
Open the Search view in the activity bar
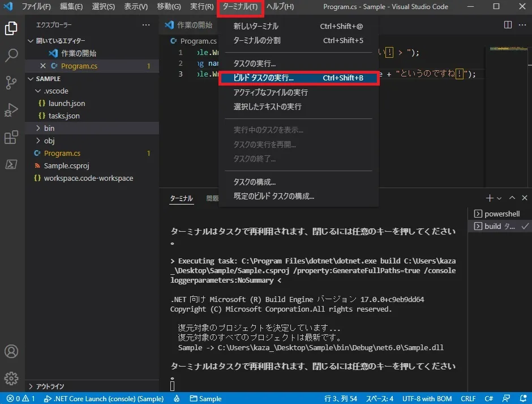click(x=12, y=55)
